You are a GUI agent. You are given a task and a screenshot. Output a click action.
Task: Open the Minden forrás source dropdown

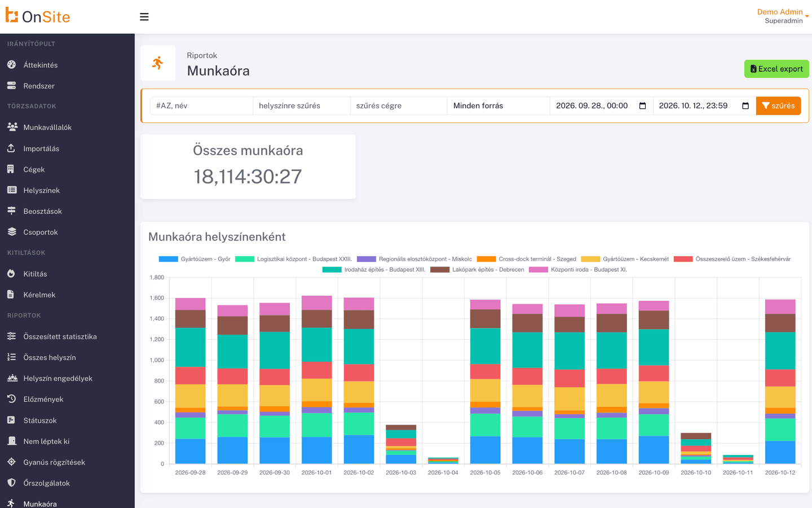[x=498, y=106]
